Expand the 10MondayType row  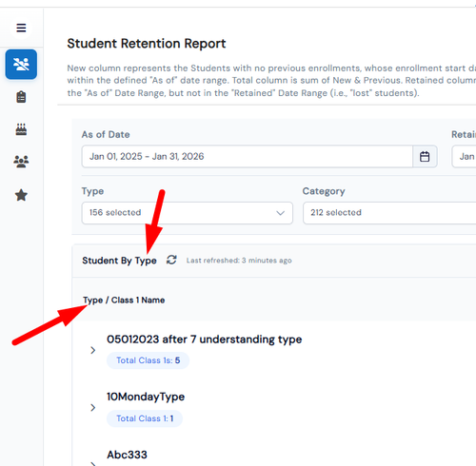[92, 407]
